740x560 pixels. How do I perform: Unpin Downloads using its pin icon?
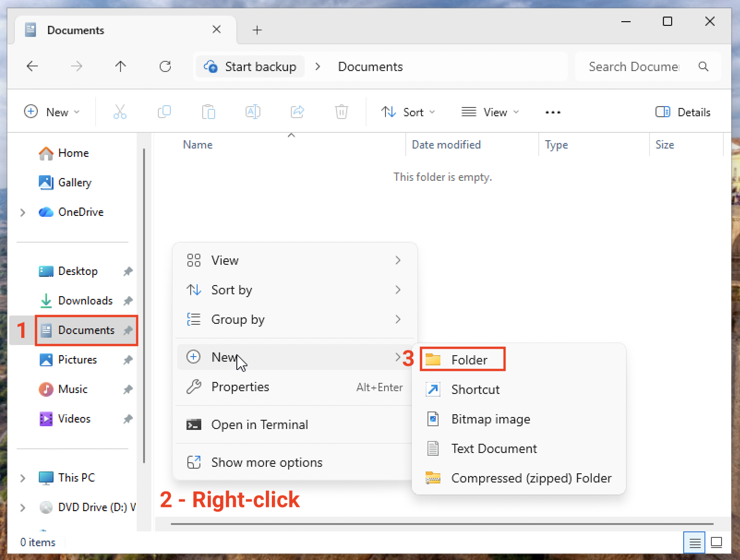tap(128, 301)
